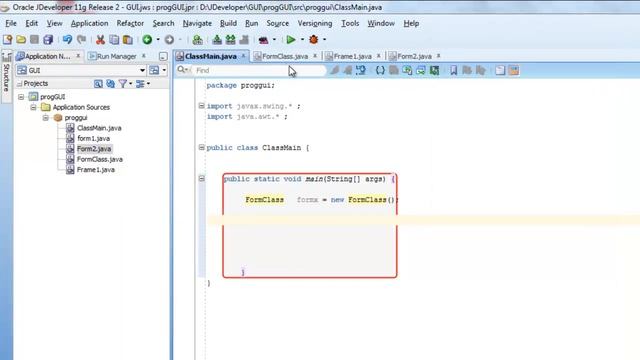Viewport: 640px width, 360px height.
Task: Click the Paste clipboard icon
Action: tap(128, 40)
